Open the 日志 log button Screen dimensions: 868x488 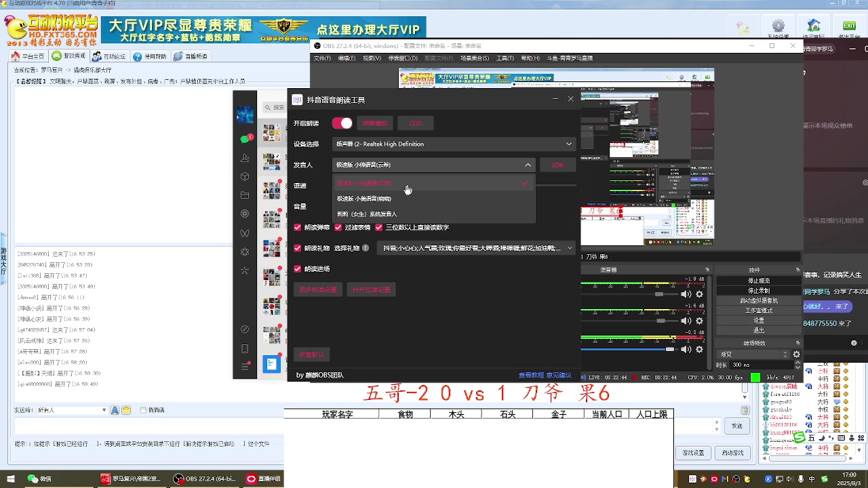(x=415, y=123)
